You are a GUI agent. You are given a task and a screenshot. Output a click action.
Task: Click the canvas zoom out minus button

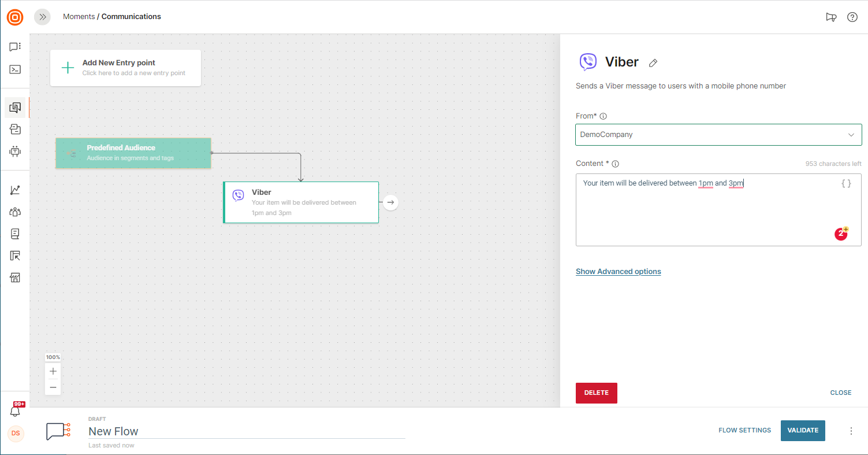click(53, 387)
